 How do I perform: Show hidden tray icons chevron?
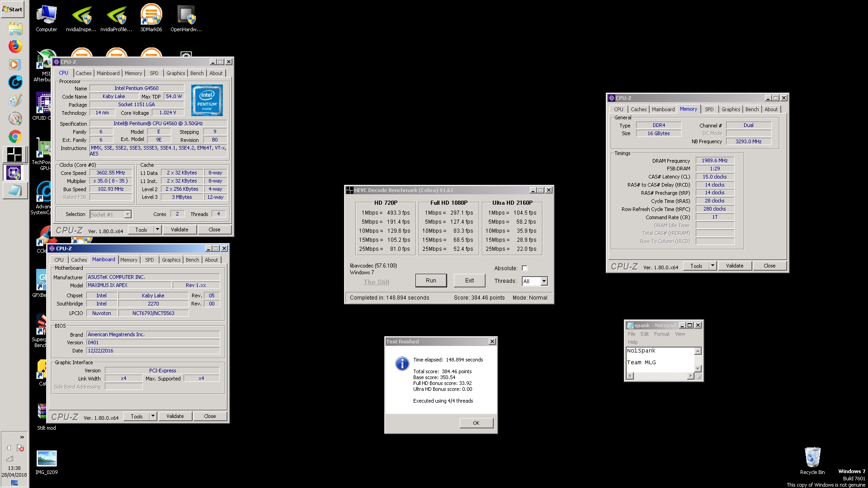point(22,437)
